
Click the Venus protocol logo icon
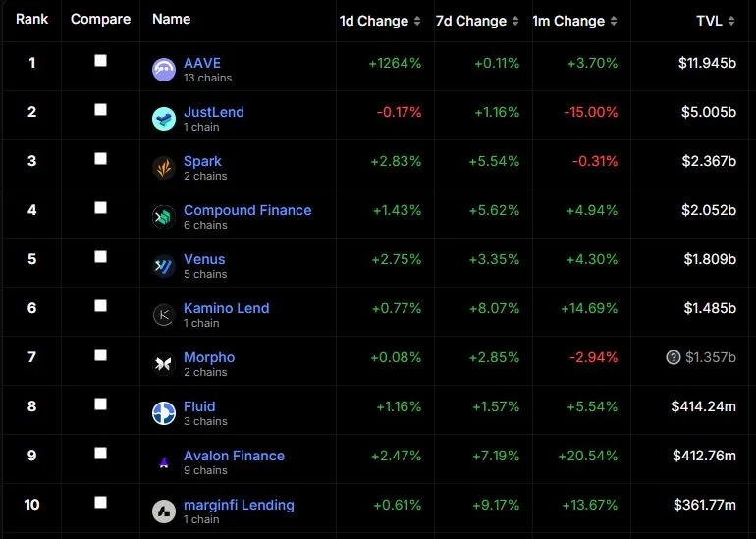[x=164, y=266]
